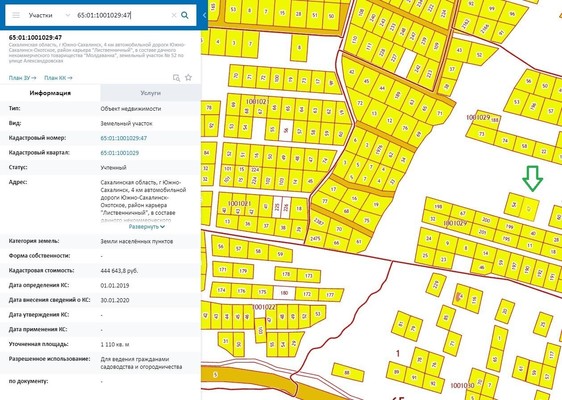Click the locate-on-map icon beside star
The height and width of the screenshot is (400, 562).
point(176,78)
